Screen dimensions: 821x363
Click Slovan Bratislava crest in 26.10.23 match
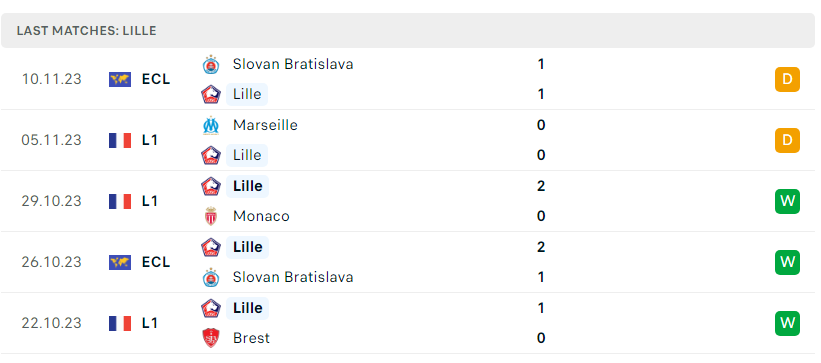pos(211,277)
